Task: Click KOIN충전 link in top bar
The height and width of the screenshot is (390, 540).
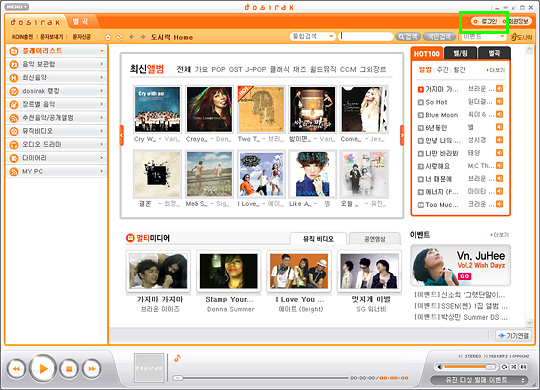Action: 22,37
